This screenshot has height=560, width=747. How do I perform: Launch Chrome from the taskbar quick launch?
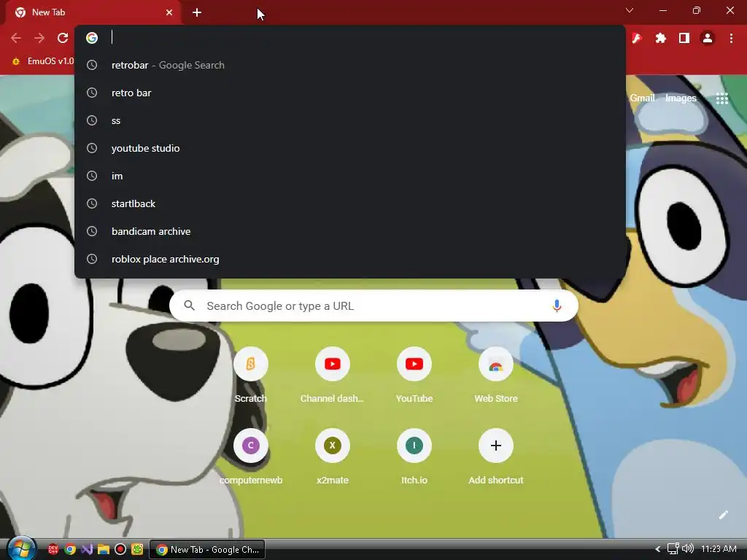(70, 550)
